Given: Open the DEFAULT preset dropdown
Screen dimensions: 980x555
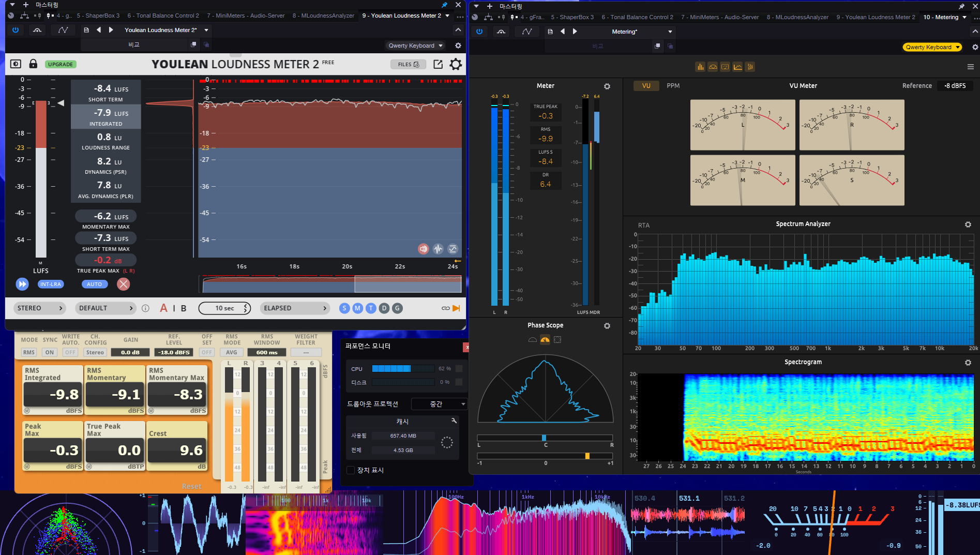Looking at the screenshot, I should (x=105, y=308).
